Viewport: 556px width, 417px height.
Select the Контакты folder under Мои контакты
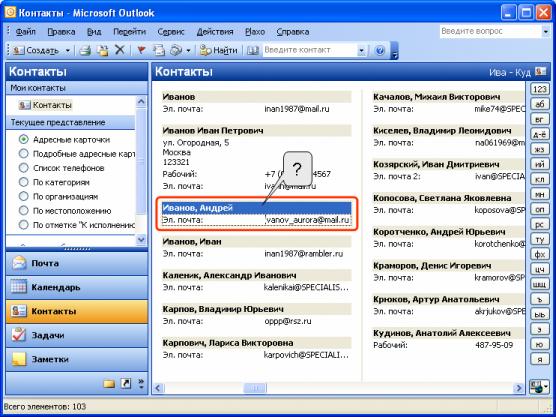45,105
